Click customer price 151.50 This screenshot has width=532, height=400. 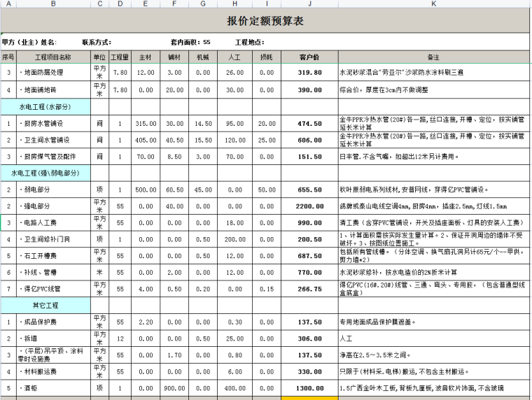310,157
